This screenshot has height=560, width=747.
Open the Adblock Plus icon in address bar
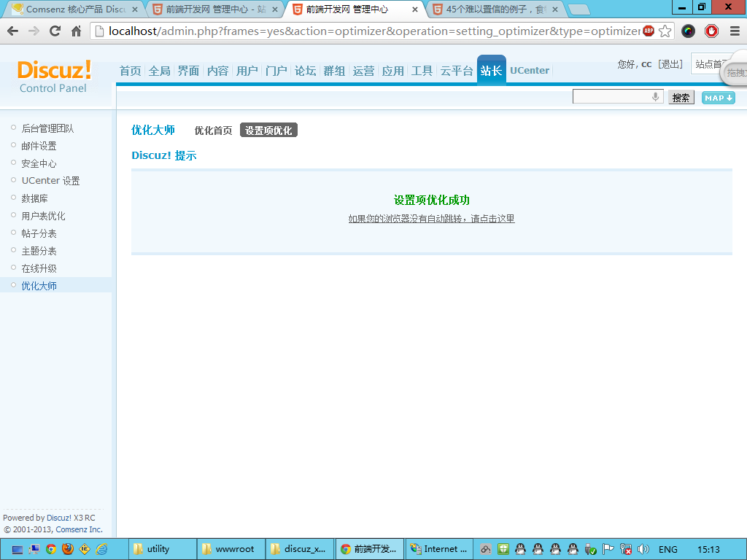649,31
